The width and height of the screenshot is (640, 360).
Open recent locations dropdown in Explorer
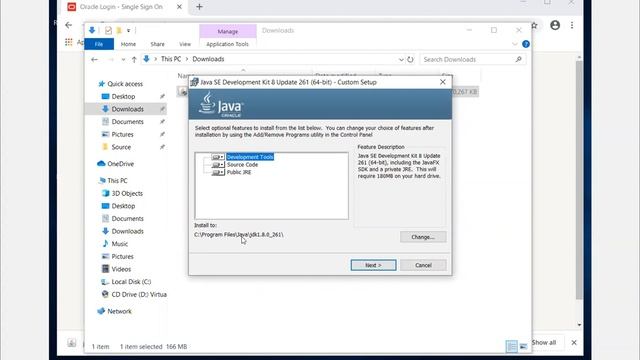pyautogui.click(x=123, y=60)
